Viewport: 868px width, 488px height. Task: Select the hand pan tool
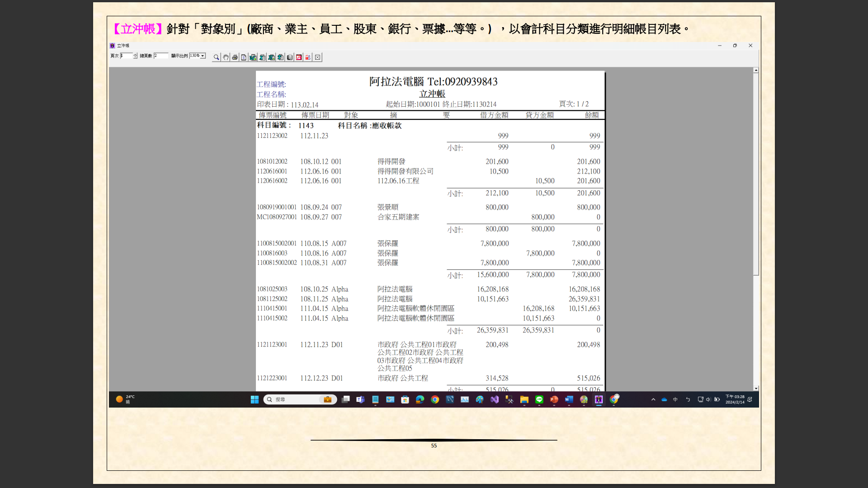[226, 57]
